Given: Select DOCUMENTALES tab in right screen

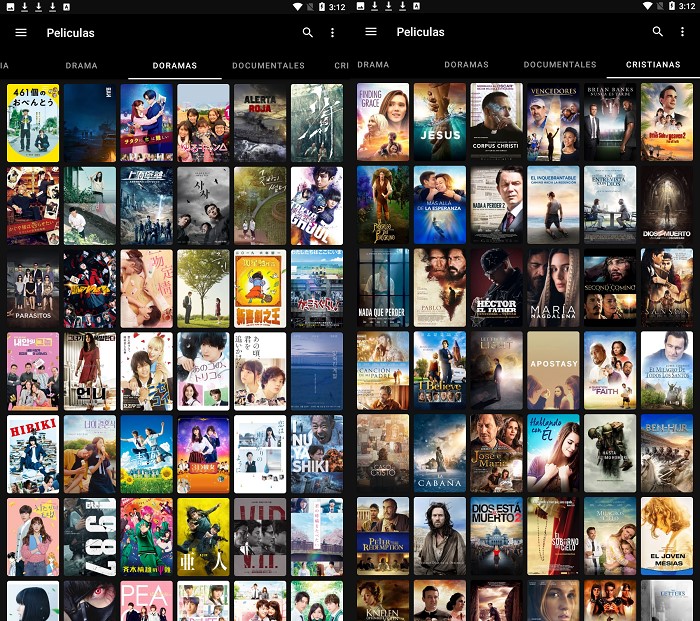Looking at the screenshot, I should [x=560, y=65].
